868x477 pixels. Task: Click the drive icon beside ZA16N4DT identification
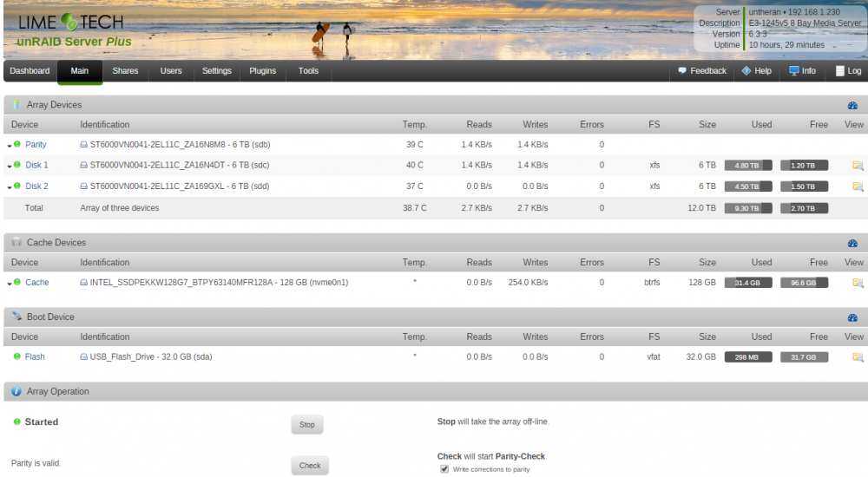pos(83,165)
